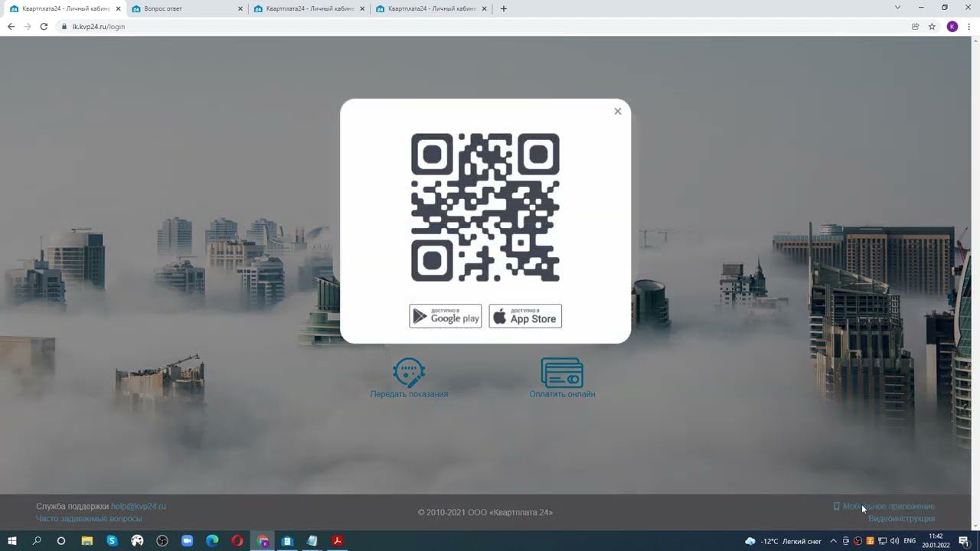Open 'Видеоинструкция' footer link
980x551 pixels.
tap(901, 519)
